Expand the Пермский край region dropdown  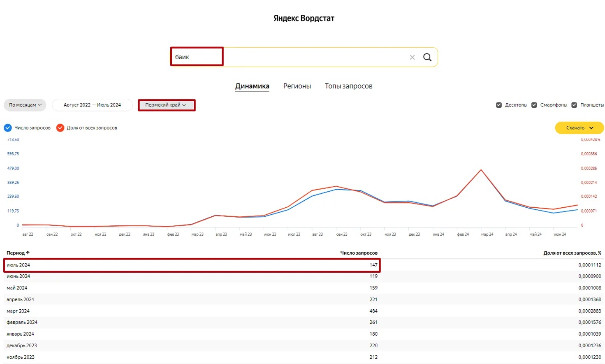166,105
